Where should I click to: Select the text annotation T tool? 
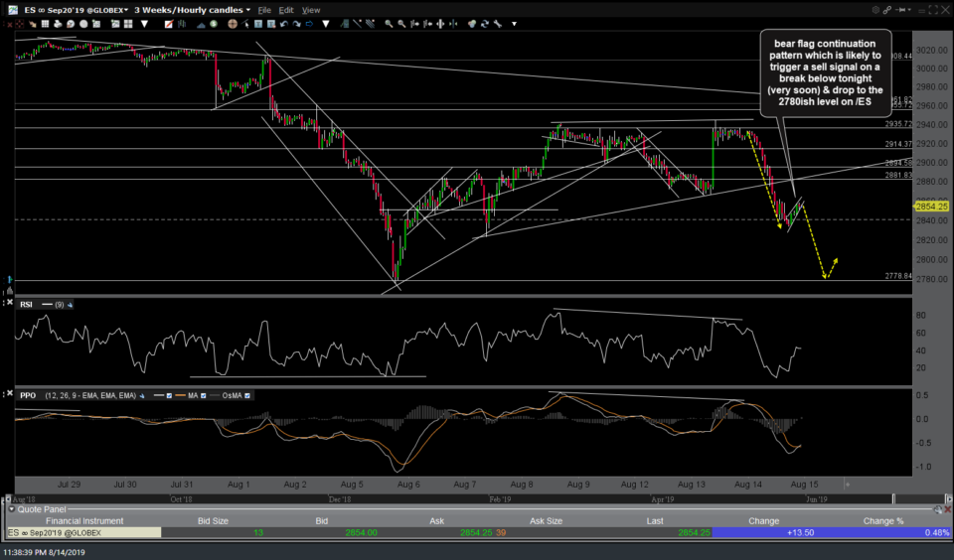[258, 24]
